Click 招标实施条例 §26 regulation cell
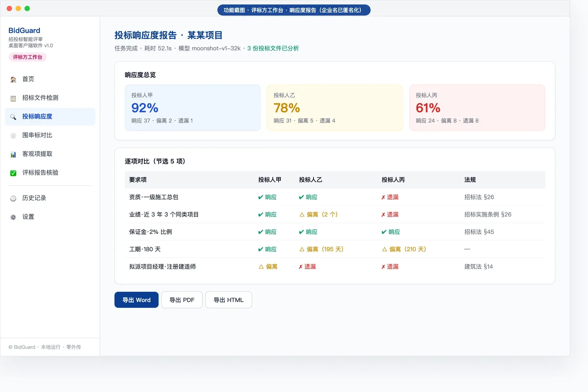Image resolution: width=588 pixels, height=392 pixels. pos(488,214)
